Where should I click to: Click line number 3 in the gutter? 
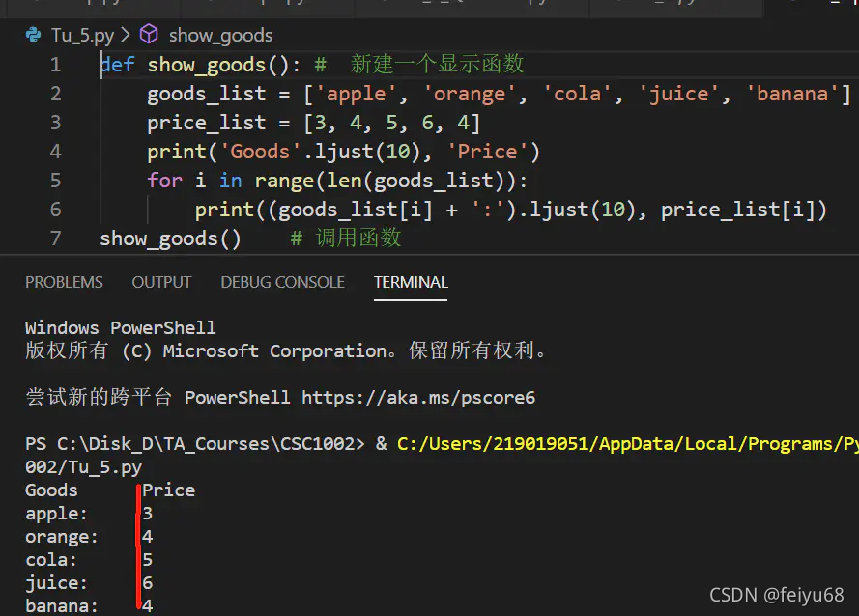click(x=56, y=123)
